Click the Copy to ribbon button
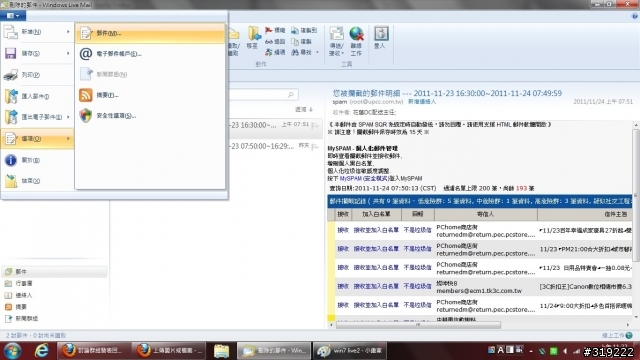 [304, 30]
